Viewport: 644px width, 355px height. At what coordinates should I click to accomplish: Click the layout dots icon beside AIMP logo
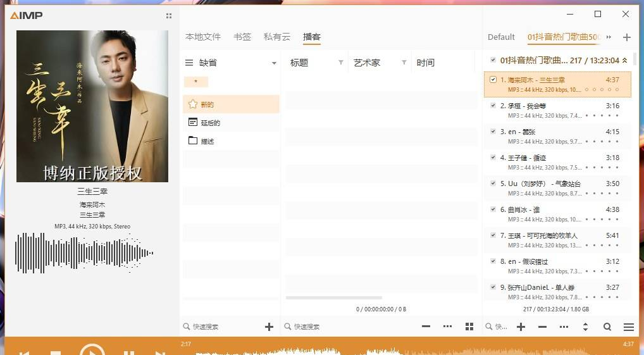168,16
